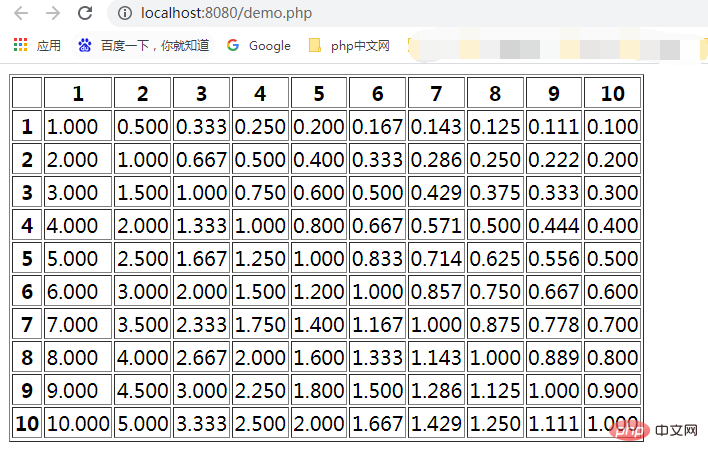Image resolution: width=708 pixels, height=463 pixels.
Task: Reload the demo.php page
Action: pos(85,13)
